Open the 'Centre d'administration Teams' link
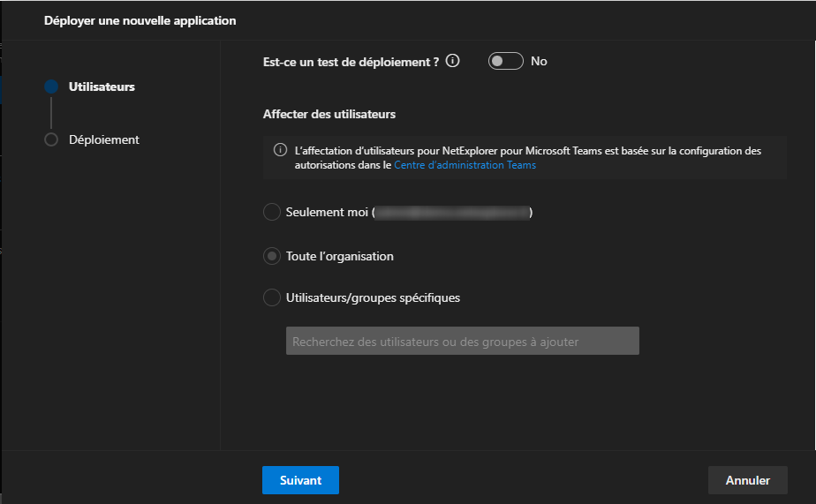 [465, 165]
